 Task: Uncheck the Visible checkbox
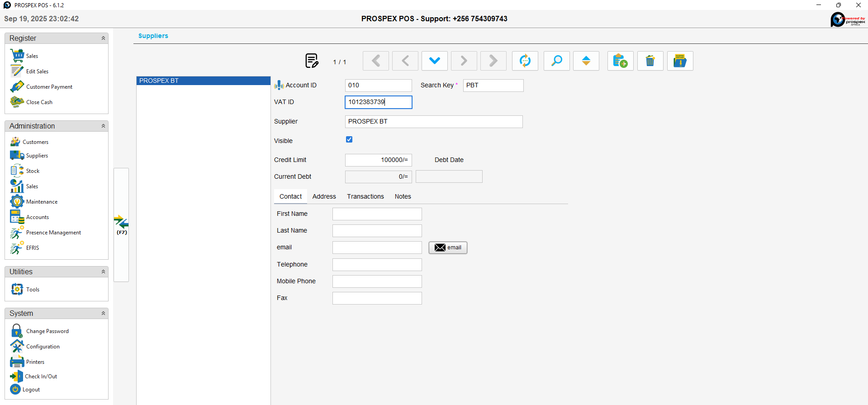[349, 140]
